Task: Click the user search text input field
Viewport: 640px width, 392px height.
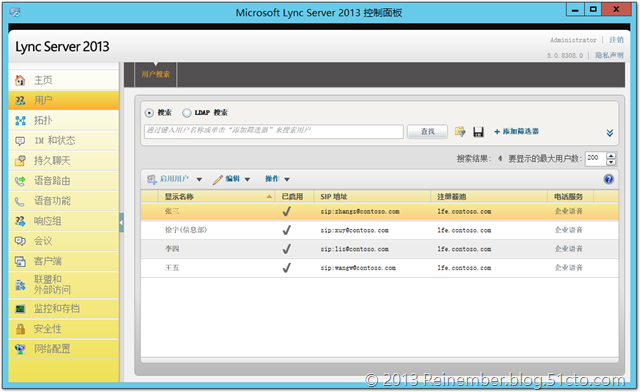Action: click(274, 131)
